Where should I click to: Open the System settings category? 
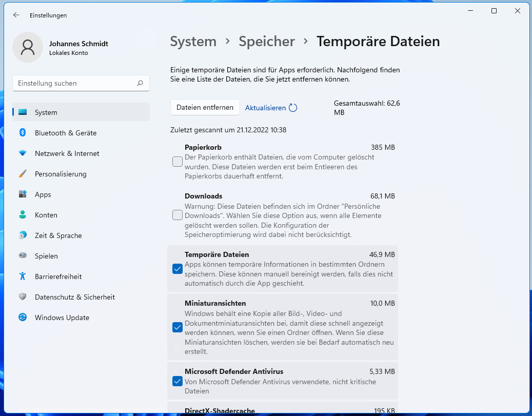(x=81, y=112)
